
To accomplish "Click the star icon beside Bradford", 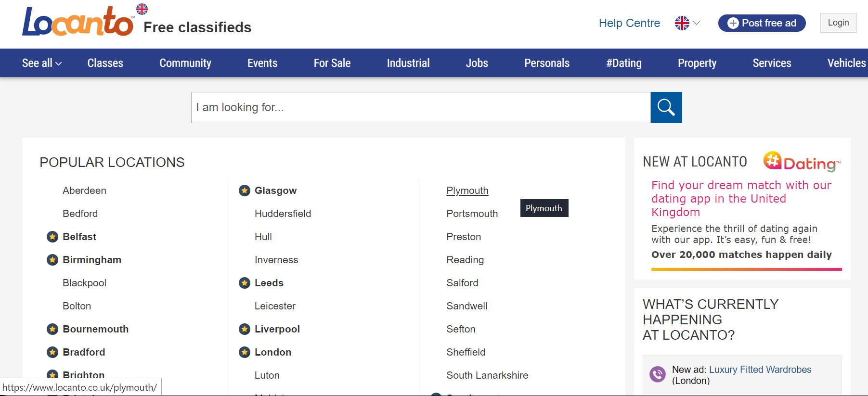I will click(x=52, y=352).
